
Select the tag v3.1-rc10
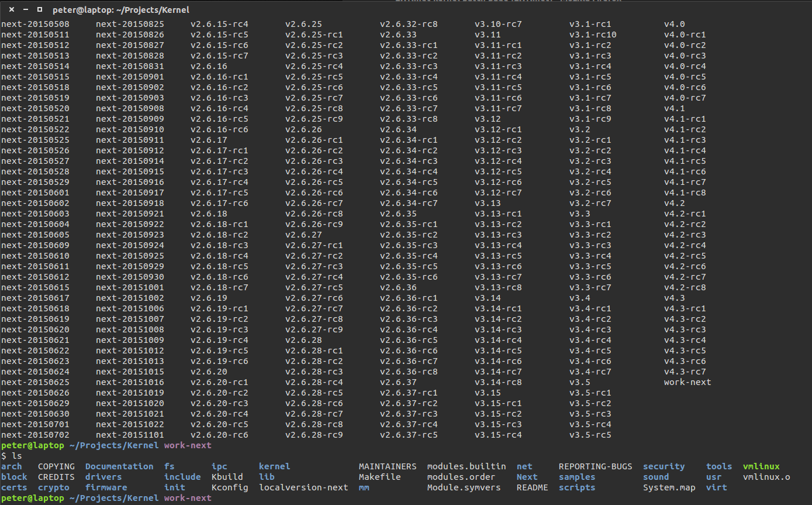pos(593,35)
